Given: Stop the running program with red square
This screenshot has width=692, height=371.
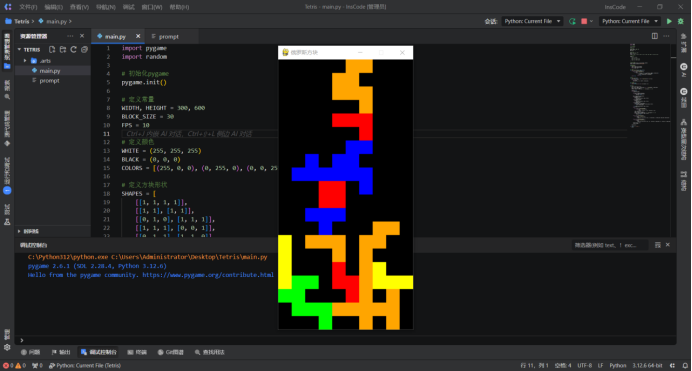Looking at the screenshot, I should (584, 21).
